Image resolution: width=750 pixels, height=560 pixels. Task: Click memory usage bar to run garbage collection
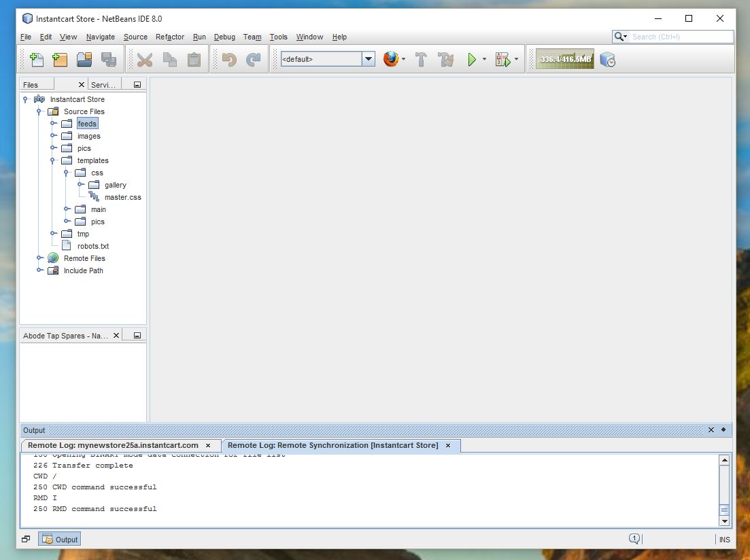tap(565, 59)
